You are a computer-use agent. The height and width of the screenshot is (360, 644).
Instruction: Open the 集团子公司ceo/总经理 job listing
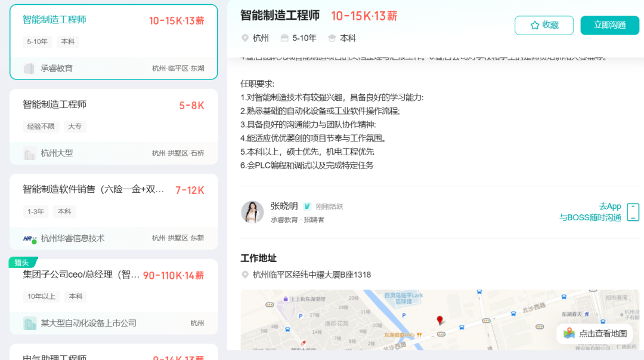(x=80, y=275)
